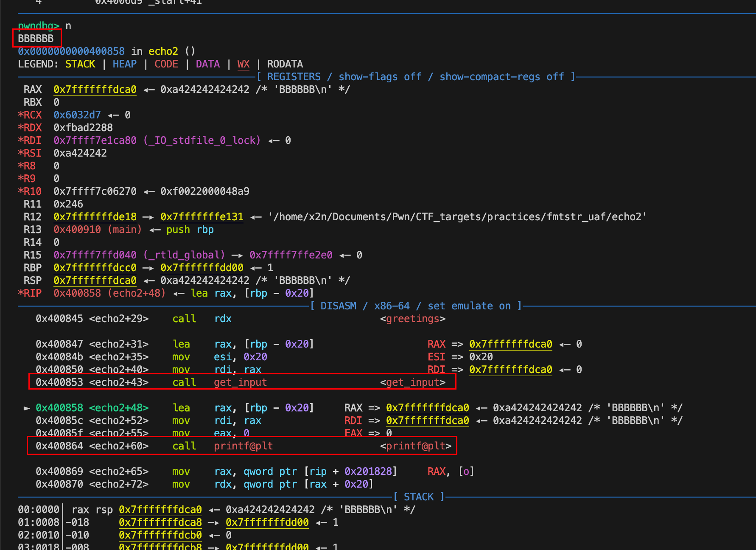Screen dimensions: 756x550
Task: Click the HEAP legend label
Action: click(x=124, y=64)
